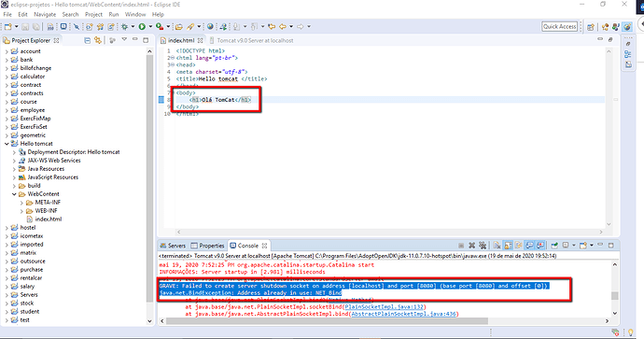Click the Clear Console icon

click(497, 246)
